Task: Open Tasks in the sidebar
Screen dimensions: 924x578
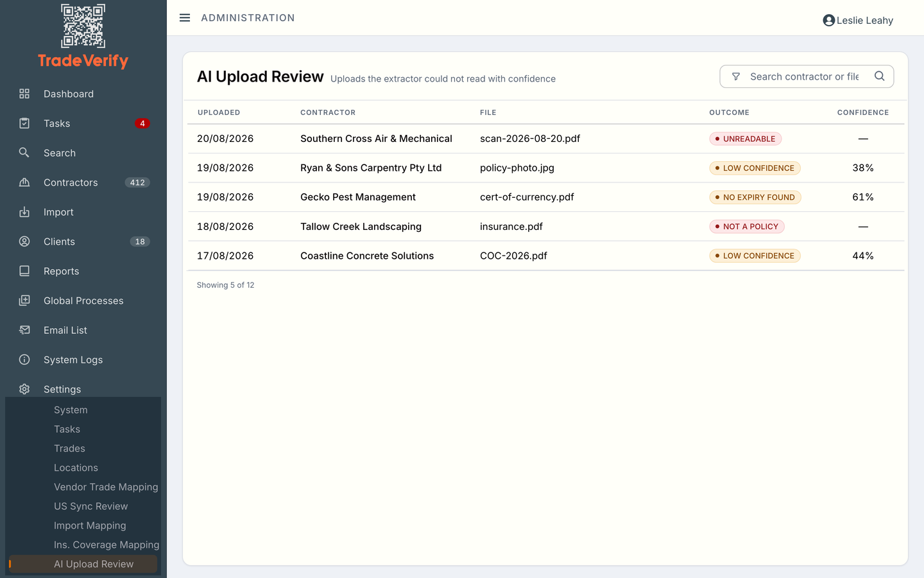Action: pyautogui.click(x=57, y=123)
